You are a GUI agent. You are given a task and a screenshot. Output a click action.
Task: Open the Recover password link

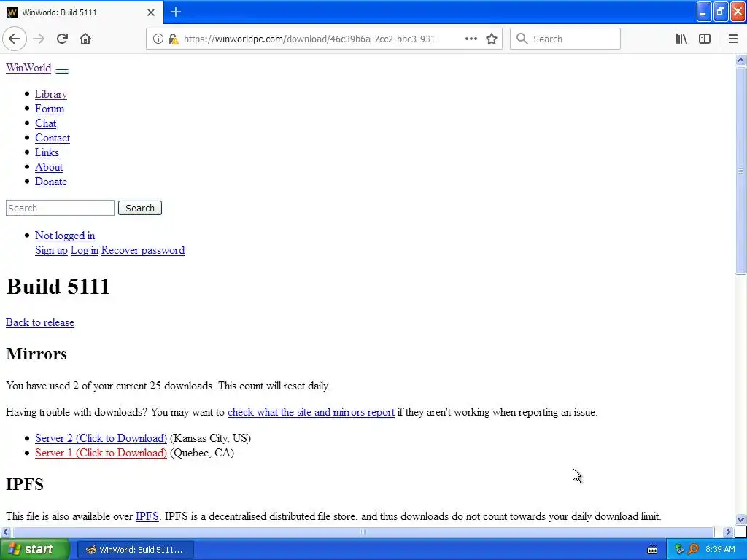tap(143, 250)
